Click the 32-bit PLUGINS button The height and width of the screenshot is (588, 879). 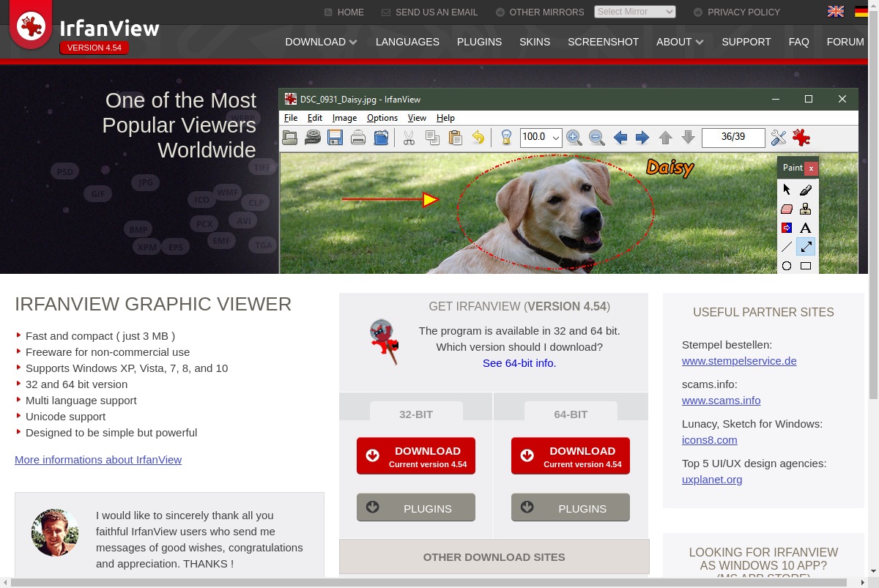pyautogui.click(x=416, y=507)
